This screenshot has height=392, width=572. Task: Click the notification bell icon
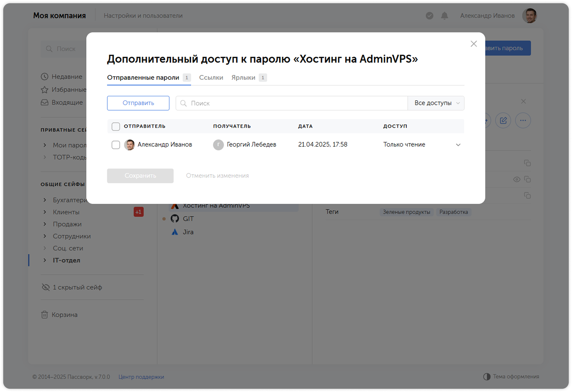(445, 16)
